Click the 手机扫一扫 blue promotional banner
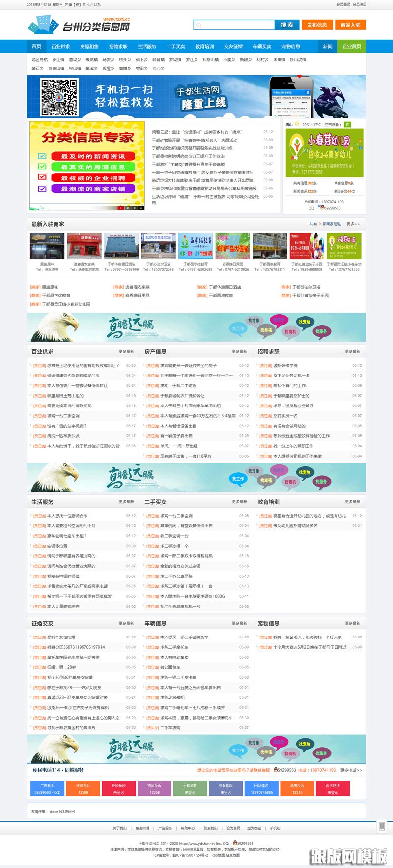Viewport: 393px width, 868px height. [196, 97]
